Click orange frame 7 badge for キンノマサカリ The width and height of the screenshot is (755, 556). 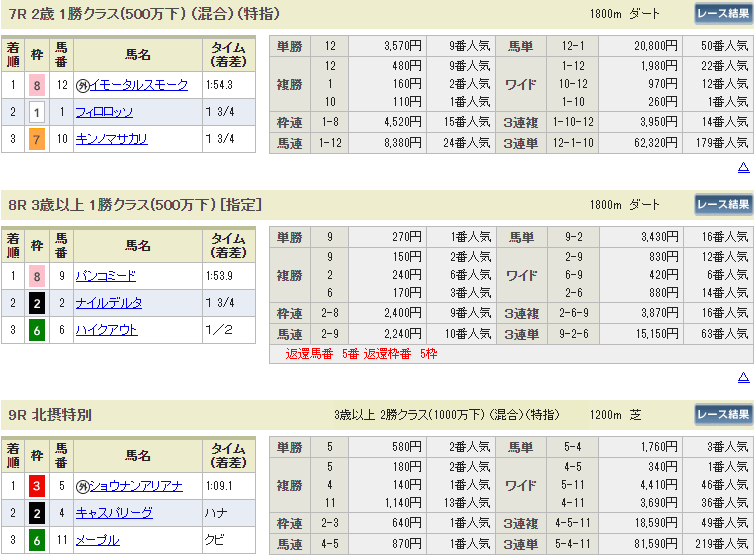tap(37, 140)
